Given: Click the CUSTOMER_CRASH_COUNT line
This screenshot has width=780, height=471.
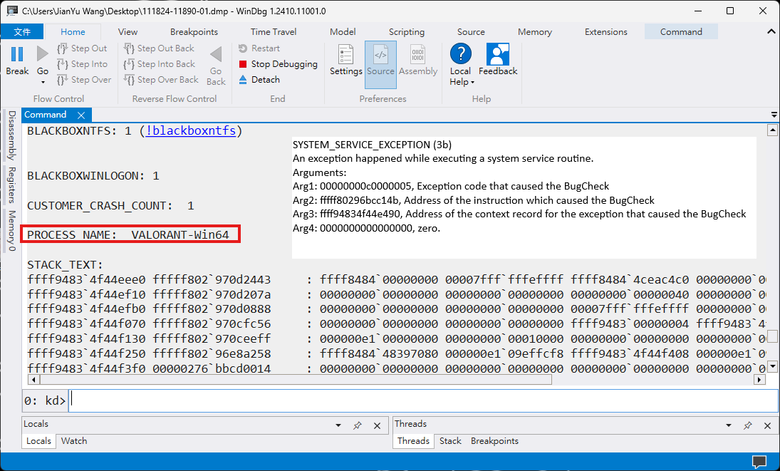Looking at the screenshot, I should coord(110,206).
